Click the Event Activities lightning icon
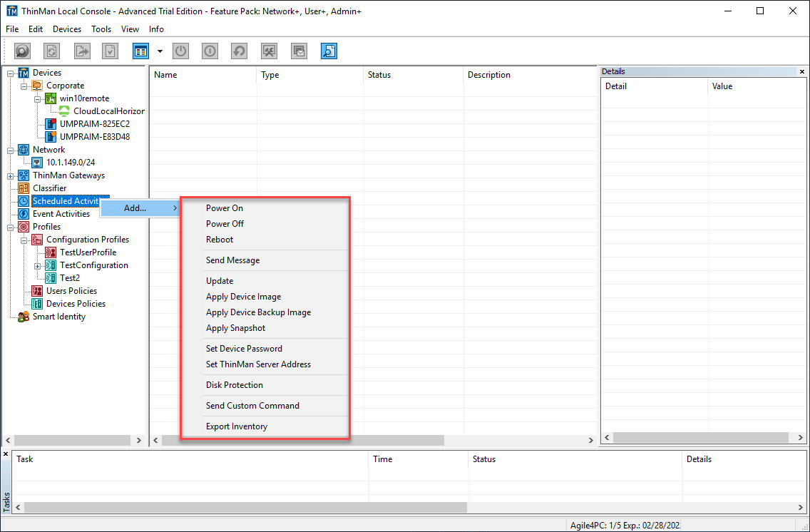 click(x=24, y=214)
